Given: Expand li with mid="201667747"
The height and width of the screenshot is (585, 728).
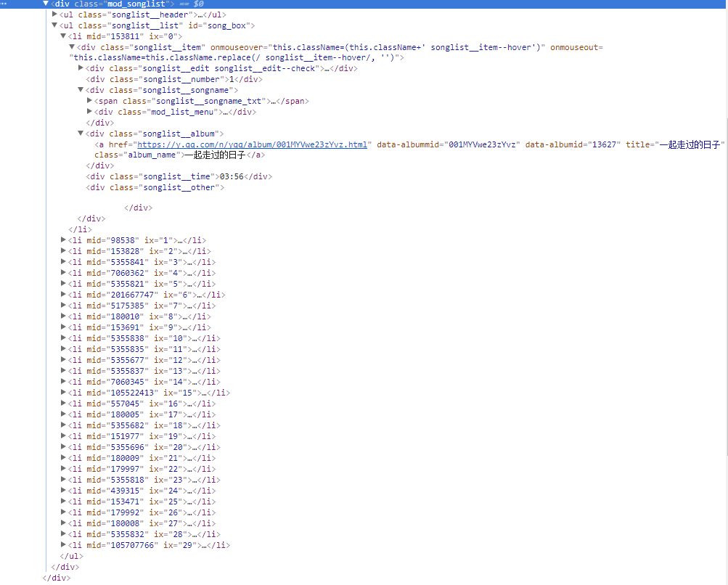Looking at the screenshot, I should click(x=63, y=295).
